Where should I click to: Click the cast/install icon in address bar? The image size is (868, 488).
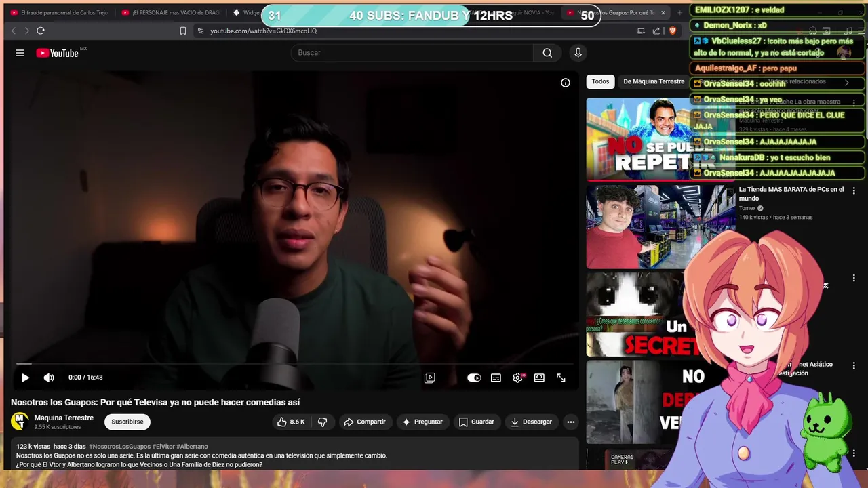(641, 30)
